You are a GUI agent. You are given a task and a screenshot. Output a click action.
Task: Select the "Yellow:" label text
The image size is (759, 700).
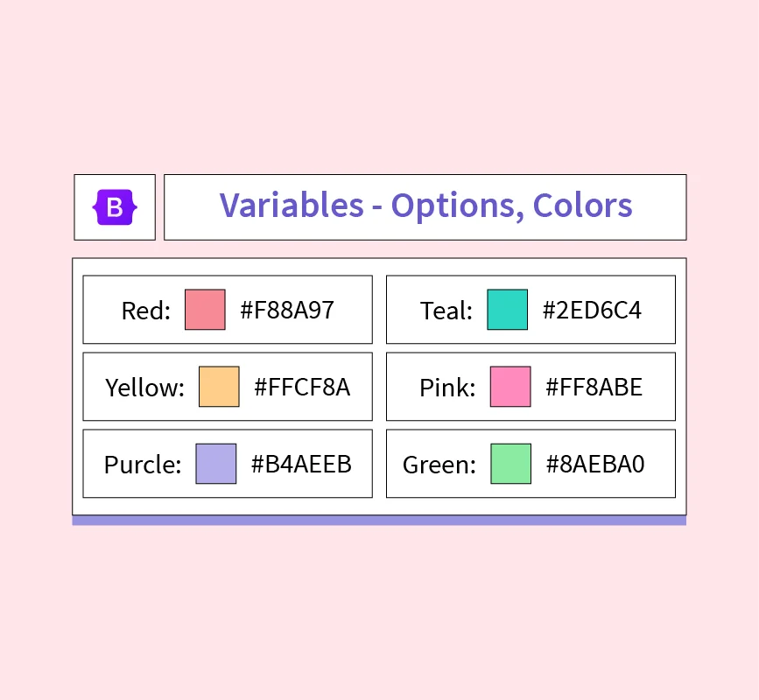[x=145, y=388]
